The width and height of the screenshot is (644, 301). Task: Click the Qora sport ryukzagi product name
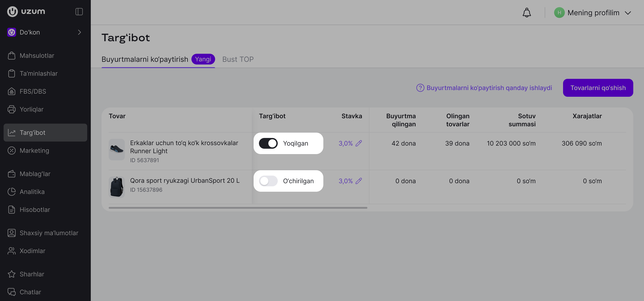tap(185, 181)
